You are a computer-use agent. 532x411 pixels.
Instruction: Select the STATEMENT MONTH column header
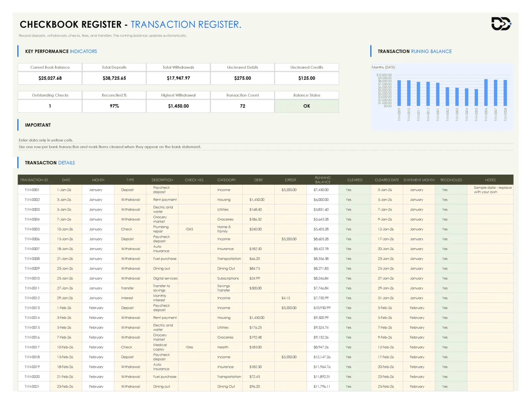click(x=419, y=180)
